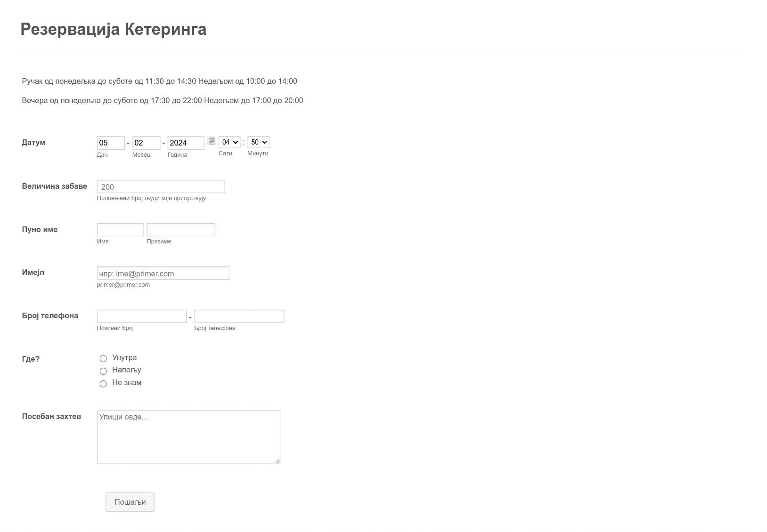
Task: Click the Не знам option label text
Action: [x=127, y=383]
